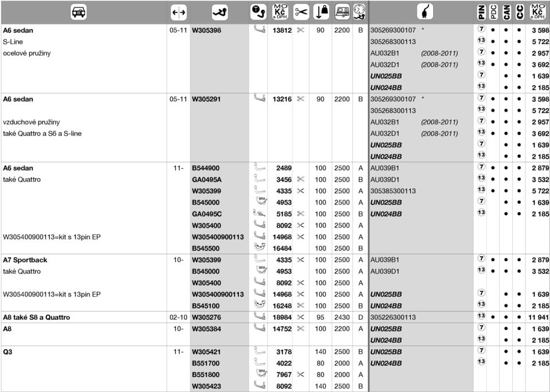Screen dimensions: 550x392
Task: Click the scissors icon in the GA0495A row
Action: (301, 179)
